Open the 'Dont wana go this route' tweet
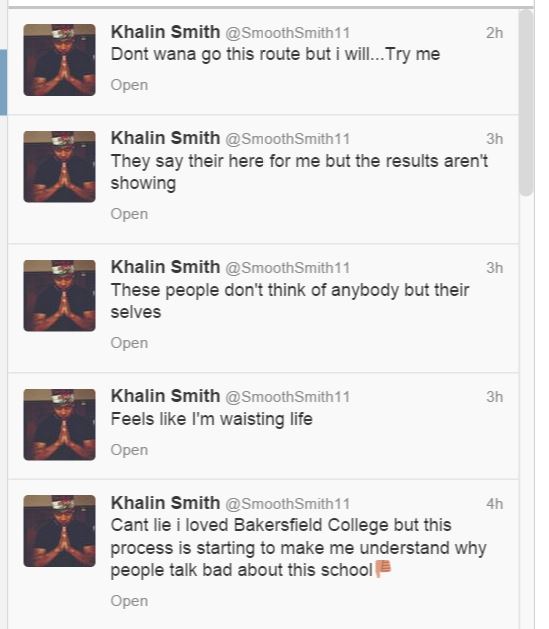549x629 pixels. click(129, 85)
